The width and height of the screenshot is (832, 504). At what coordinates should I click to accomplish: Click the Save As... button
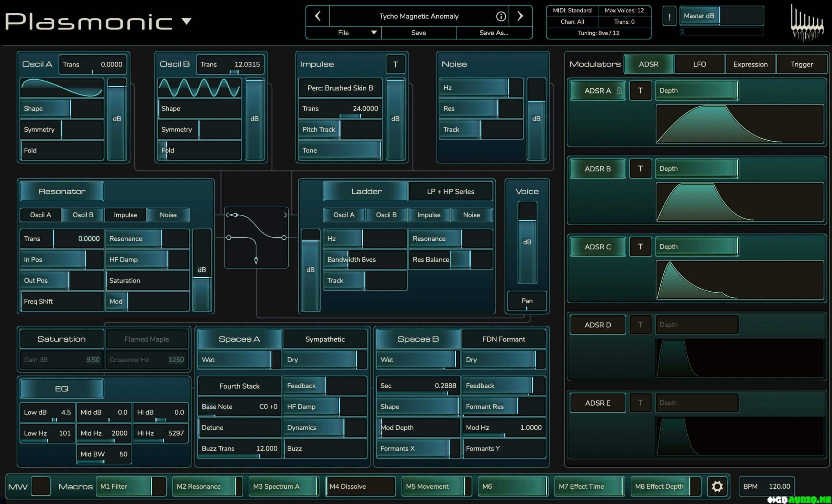click(494, 33)
